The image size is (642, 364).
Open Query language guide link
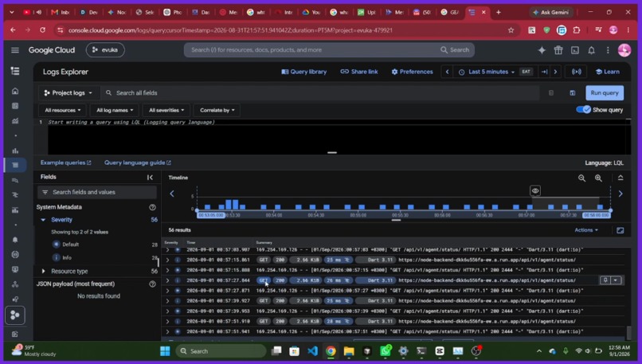tap(138, 162)
